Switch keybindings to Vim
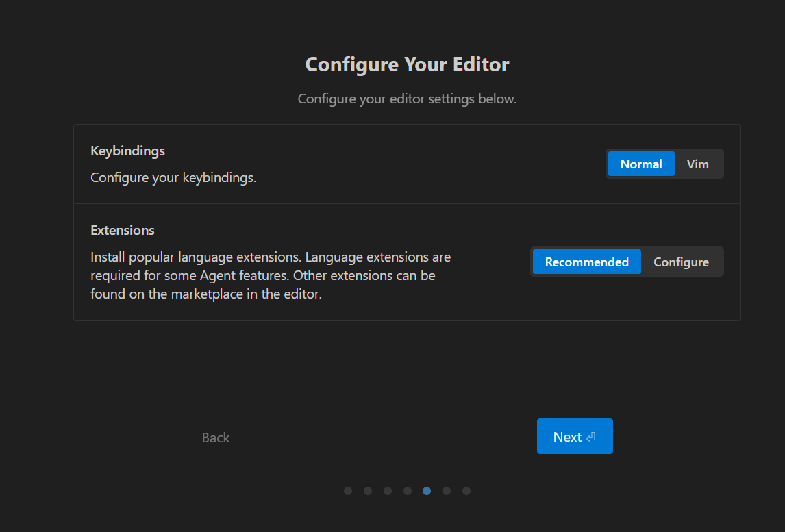 [697, 164]
